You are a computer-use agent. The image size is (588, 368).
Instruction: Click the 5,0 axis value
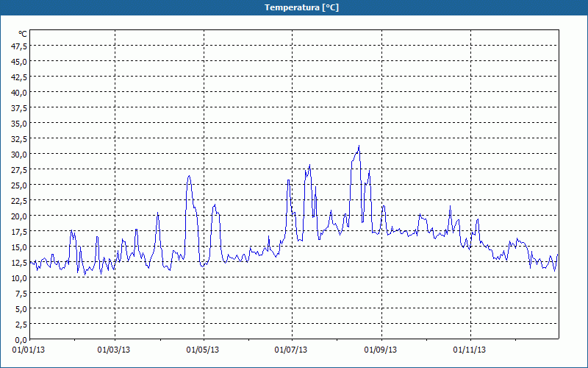tap(21, 309)
